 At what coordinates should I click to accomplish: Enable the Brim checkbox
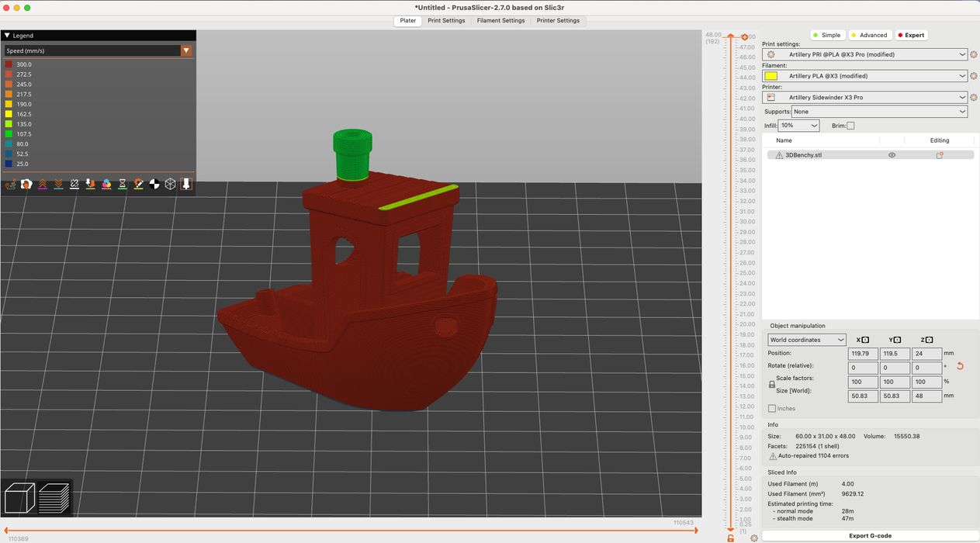[x=850, y=126]
